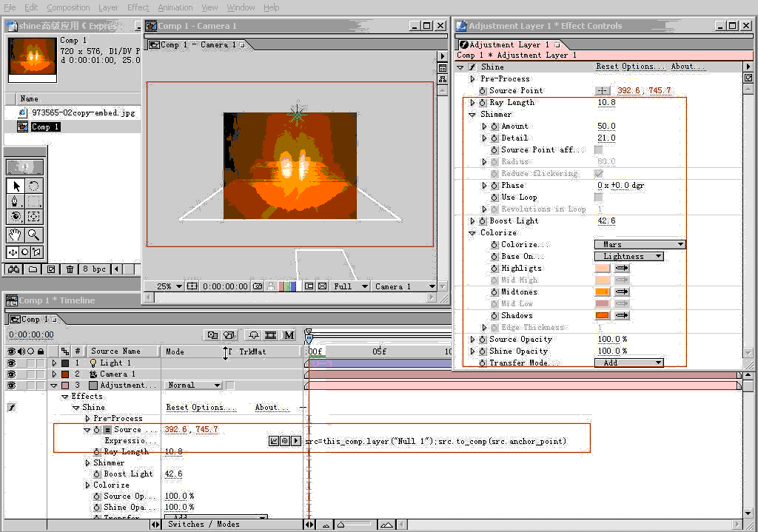Open the Colorize preset dropdown showing Mars
758x532 pixels.
pos(640,244)
